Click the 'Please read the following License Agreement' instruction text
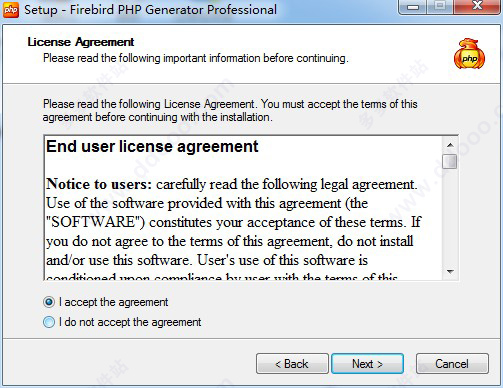503x388 pixels. click(x=230, y=111)
